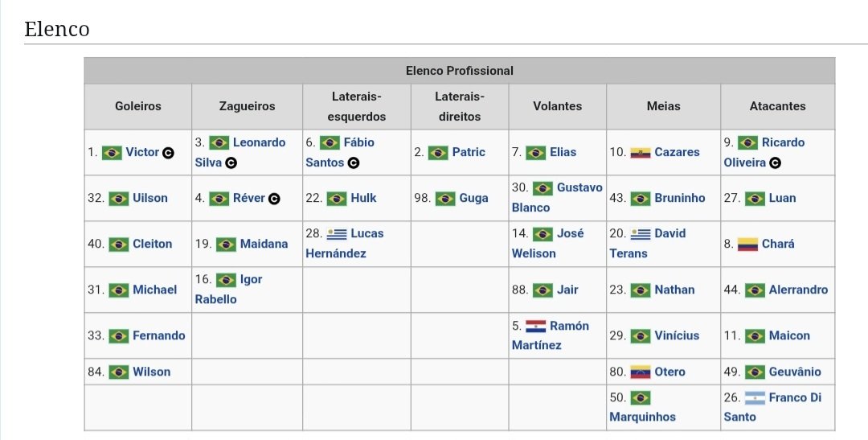This screenshot has height=440, width=868.
Task: Open the Alerrandro link
Action: (798, 290)
